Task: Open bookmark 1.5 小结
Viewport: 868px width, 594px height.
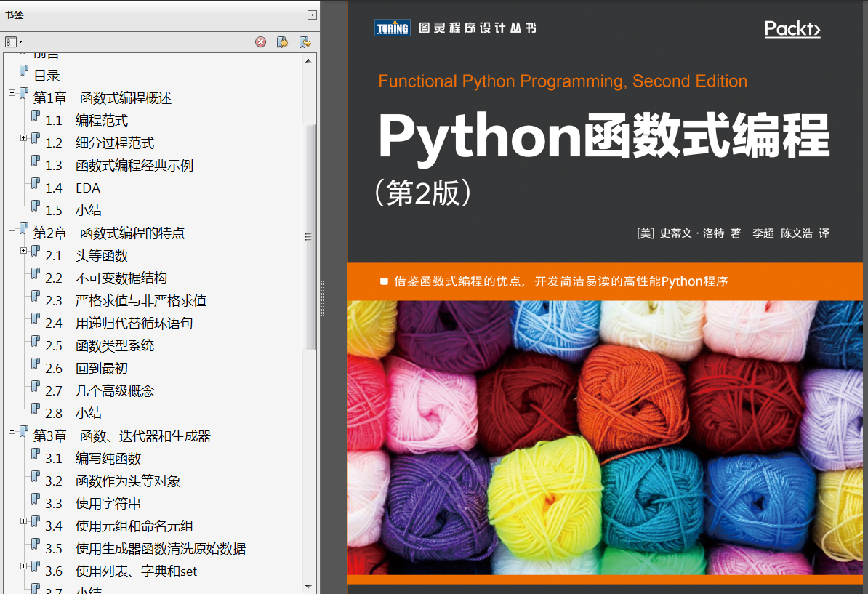Action: click(x=73, y=210)
